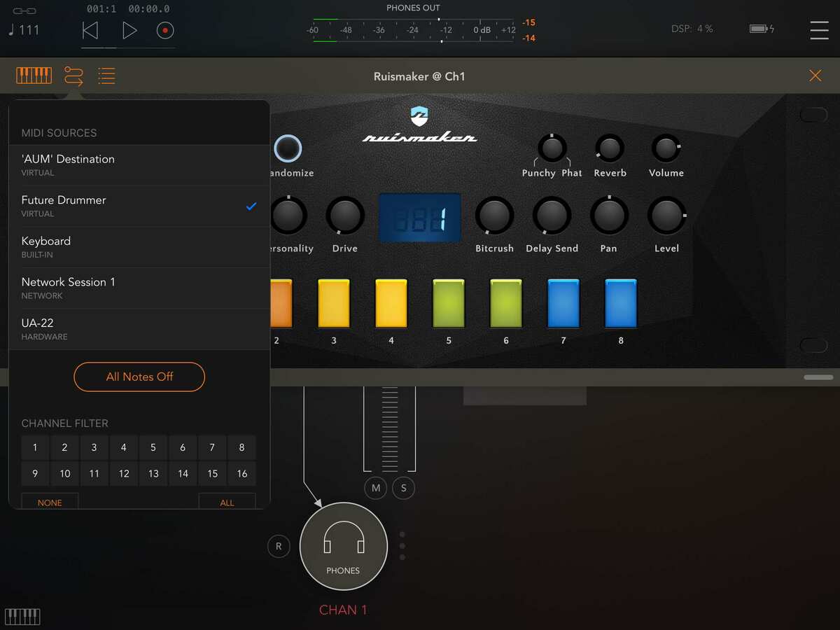Adjust the Personality knob

(288, 216)
